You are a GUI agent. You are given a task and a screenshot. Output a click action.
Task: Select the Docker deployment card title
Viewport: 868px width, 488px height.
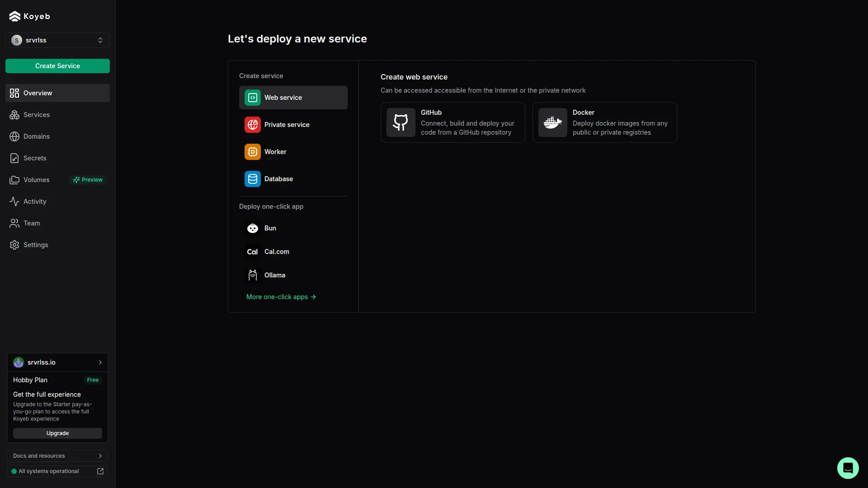(584, 113)
